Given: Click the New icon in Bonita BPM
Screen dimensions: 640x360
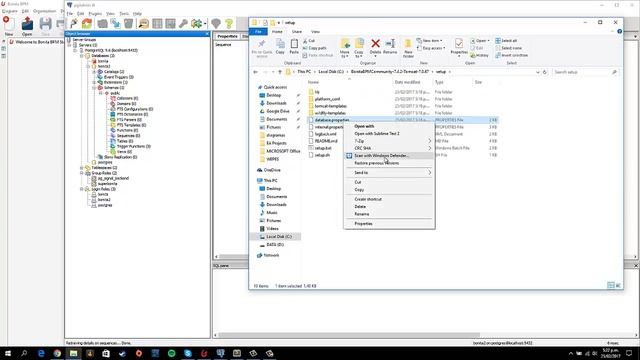Looking at the screenshot, I should 8,26.
